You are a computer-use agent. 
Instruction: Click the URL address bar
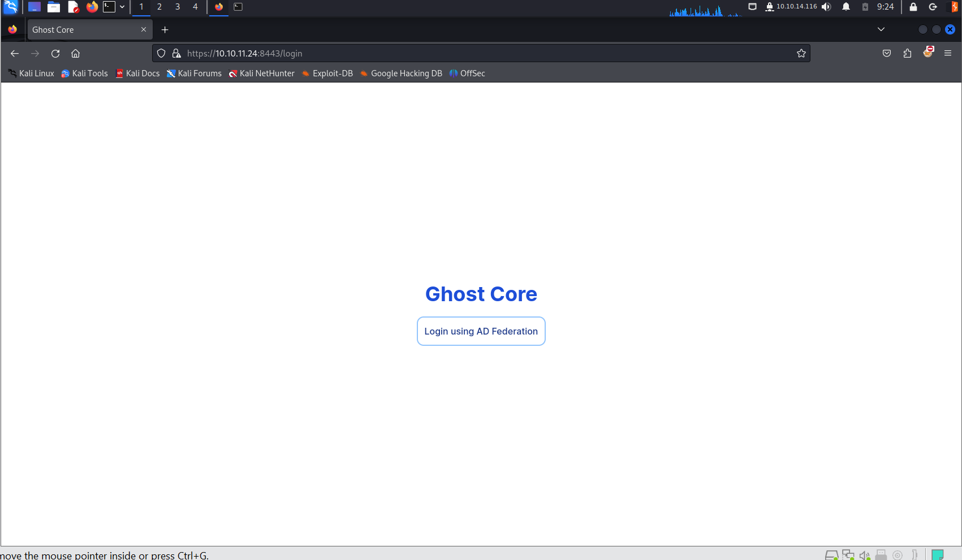(x=481, y=53)
